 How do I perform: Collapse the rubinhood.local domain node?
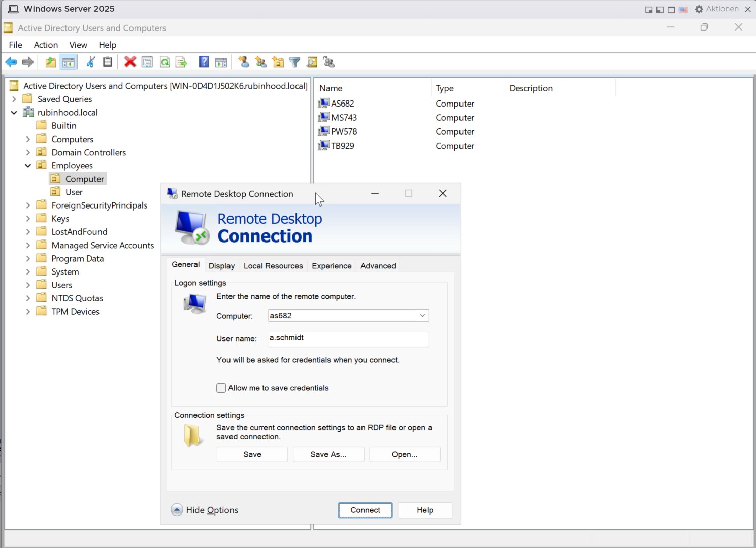tap(14, 112)
